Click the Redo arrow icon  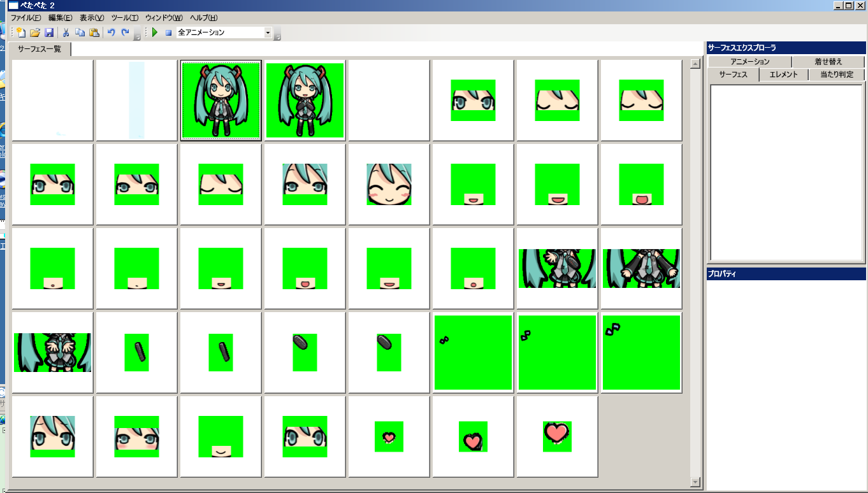(x=126, y=32)
